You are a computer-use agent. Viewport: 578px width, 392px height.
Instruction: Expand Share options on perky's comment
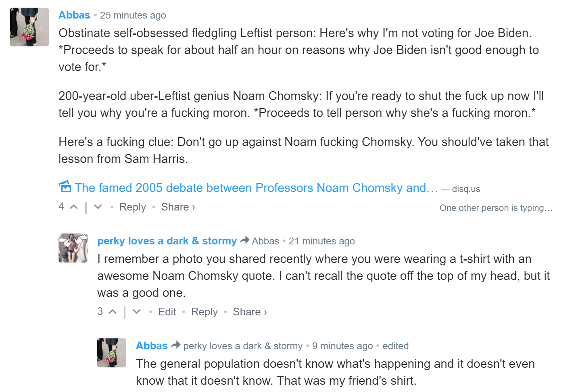(250, 312)
